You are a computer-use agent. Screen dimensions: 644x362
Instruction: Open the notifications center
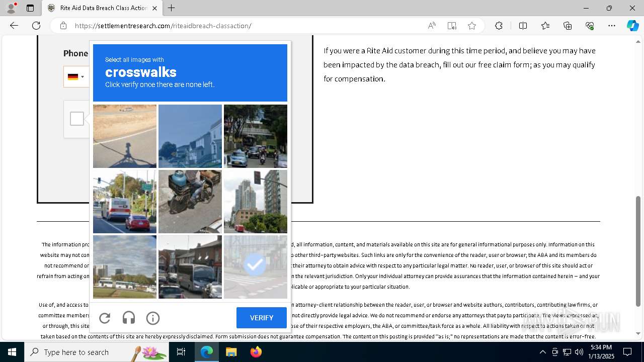point(627,352)
